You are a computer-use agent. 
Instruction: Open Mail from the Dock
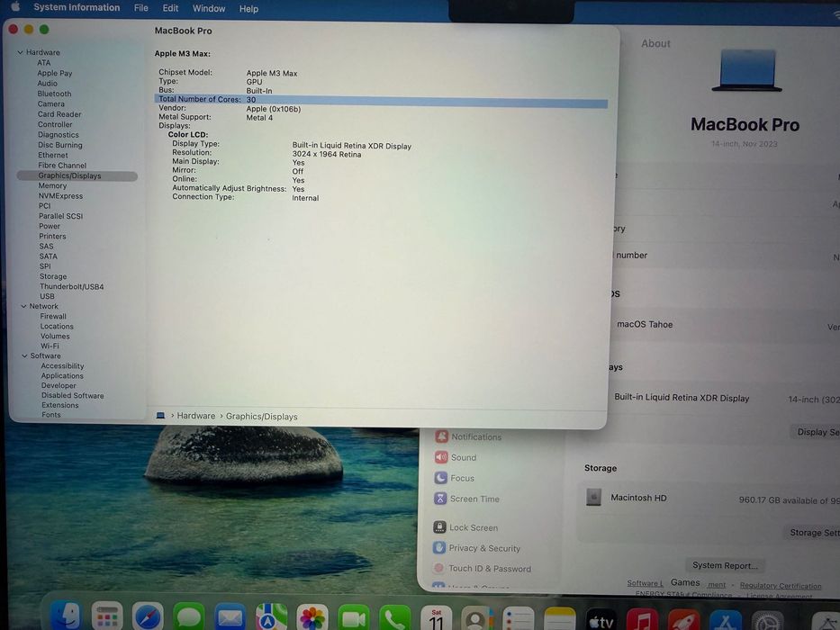pyautogui.click(x=230, y=618)
